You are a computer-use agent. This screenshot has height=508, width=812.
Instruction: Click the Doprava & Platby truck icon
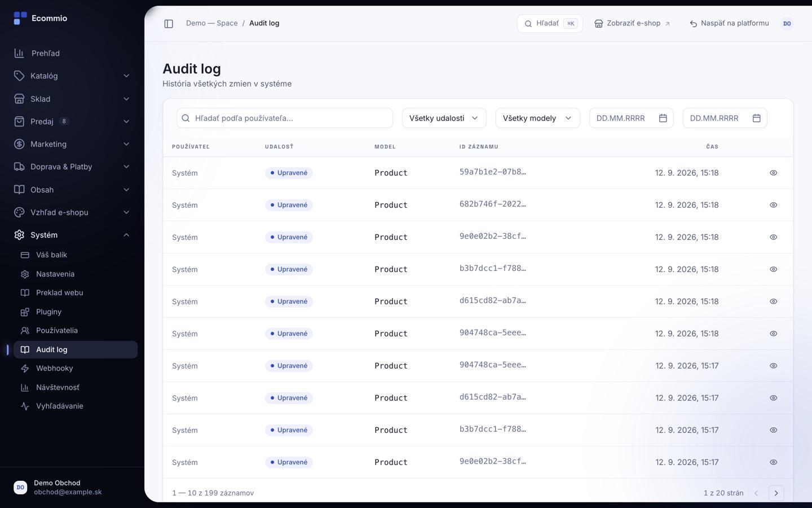click(19, 167)
